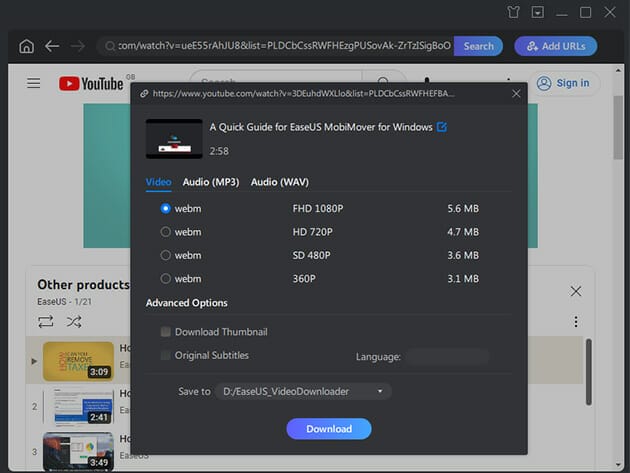This screenshot has width=630, height=473.
Task: Open the subtitle Language dropdown
Action: point(447,356)
